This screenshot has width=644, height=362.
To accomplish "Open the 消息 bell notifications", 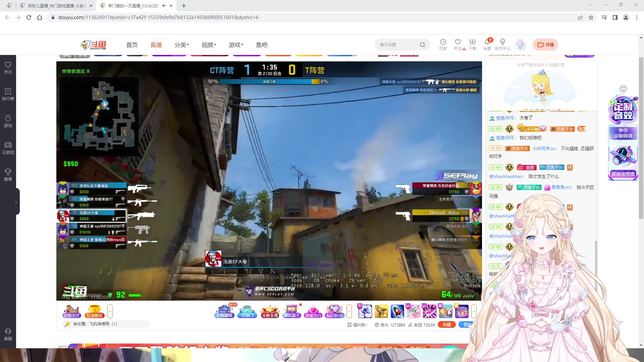I will [x=487, y=44].
